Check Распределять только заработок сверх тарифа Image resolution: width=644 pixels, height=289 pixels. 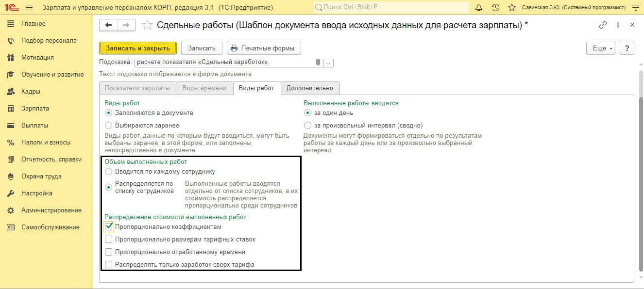pyautogui.click(x=109, y=265)
